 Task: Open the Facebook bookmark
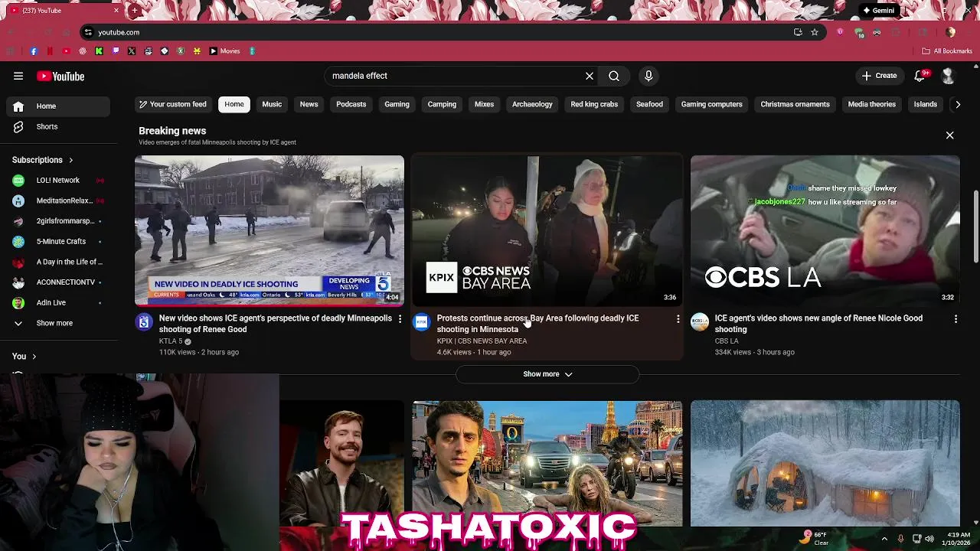click(x=34, y=51)
